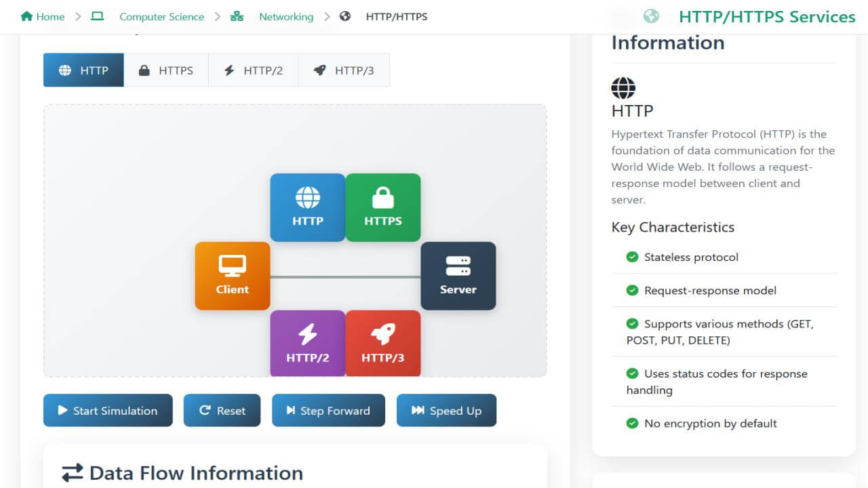Image resolution: width=868 pixels, height=488 pixels.
Task: Click the Reset button
Action: [x=222, y=410]
